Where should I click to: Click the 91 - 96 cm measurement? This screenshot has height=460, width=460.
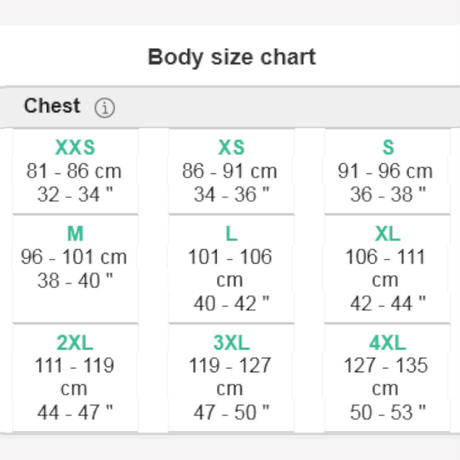(385, 171)
